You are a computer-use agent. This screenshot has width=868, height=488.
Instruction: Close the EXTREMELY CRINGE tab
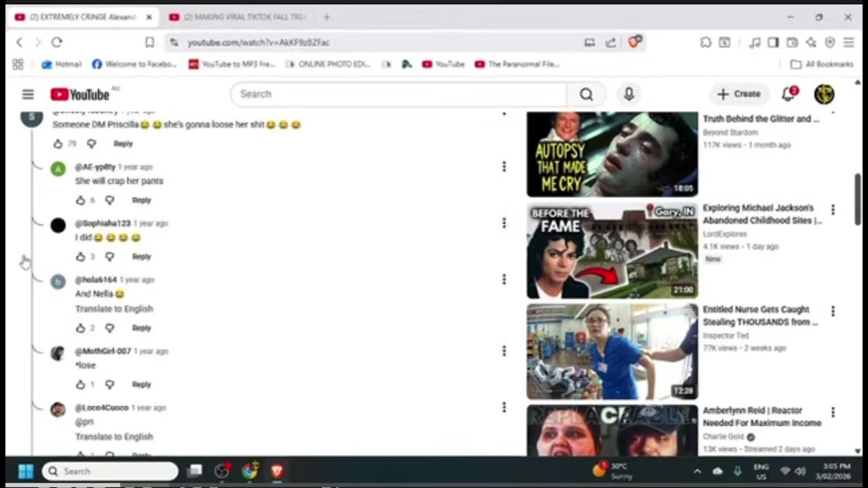149,17
